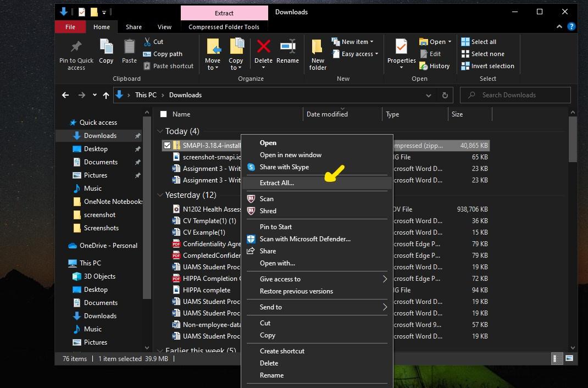Open Properties from the ribbon

coord(402,48)
